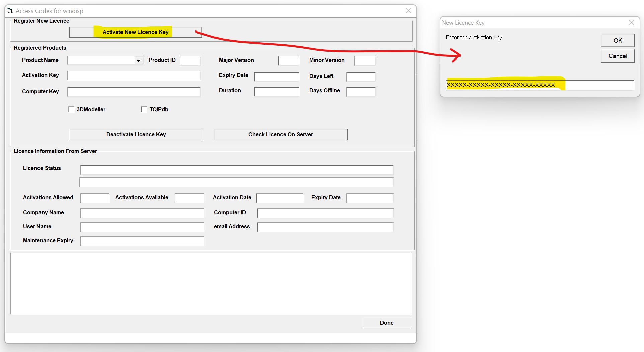This screenshot has width=644, height=352.
Task: Click the Access Codes window application icon
Action: [x=10, y=10]
